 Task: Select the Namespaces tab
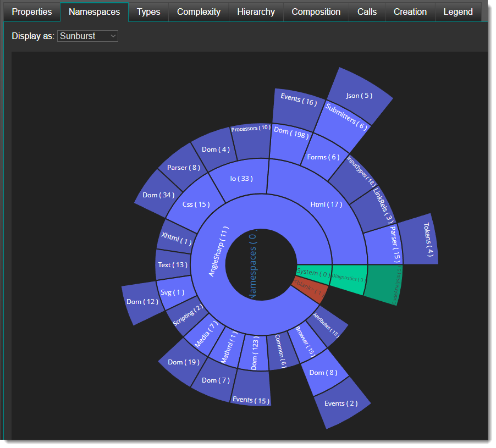pyautogui.click(x=94, y=12)
